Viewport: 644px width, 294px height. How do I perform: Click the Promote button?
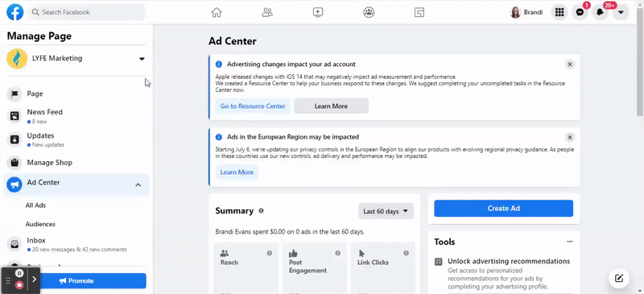point(76,281)
